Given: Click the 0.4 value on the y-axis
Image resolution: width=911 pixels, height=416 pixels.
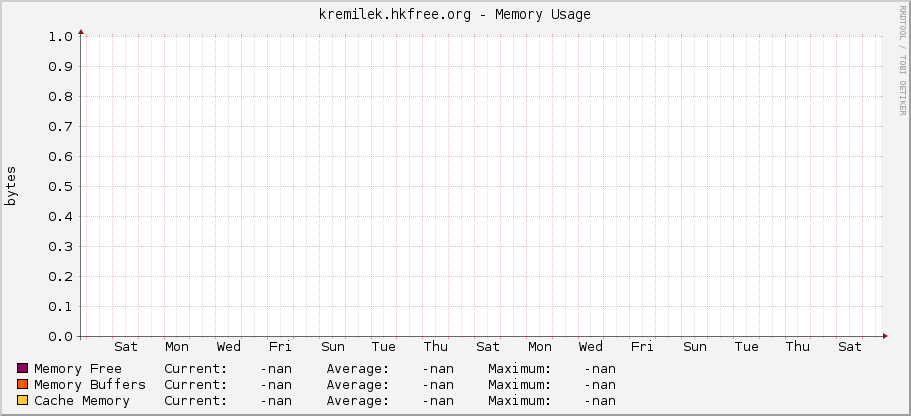Looking at the screenshot, I should (60, 217).
